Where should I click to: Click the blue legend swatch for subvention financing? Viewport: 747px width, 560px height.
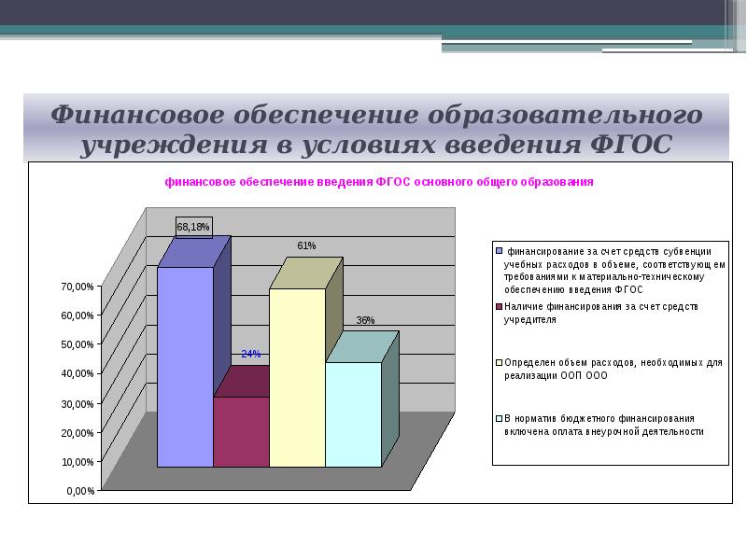point(499,251)
